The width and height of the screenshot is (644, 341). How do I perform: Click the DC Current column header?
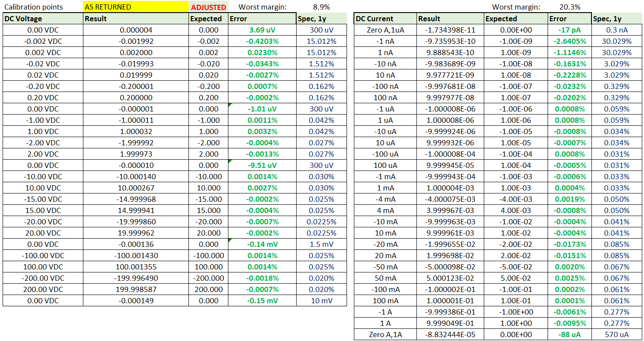385,19
